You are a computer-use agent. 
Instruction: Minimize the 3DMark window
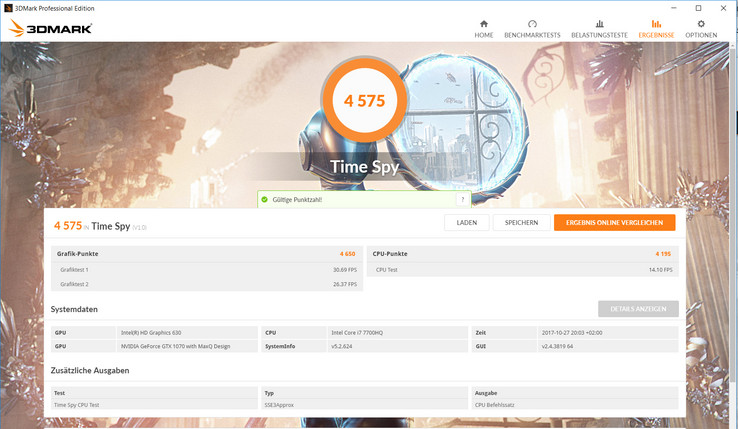[674, 8]
